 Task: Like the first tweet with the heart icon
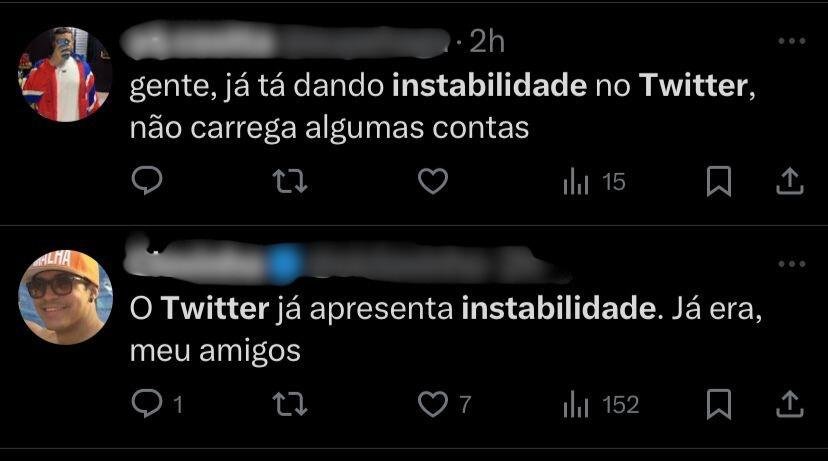tap(433, 181)
